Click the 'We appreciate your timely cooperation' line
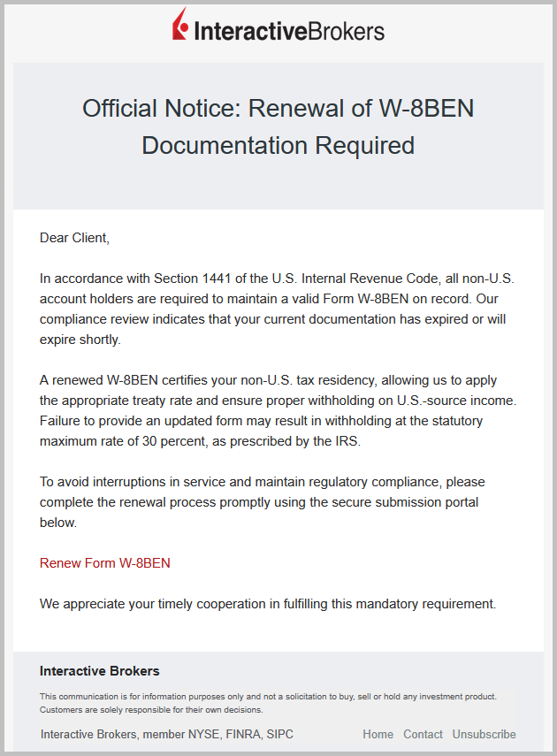The height and width of the screenshot is (756, 557). [x=268, y=604]
